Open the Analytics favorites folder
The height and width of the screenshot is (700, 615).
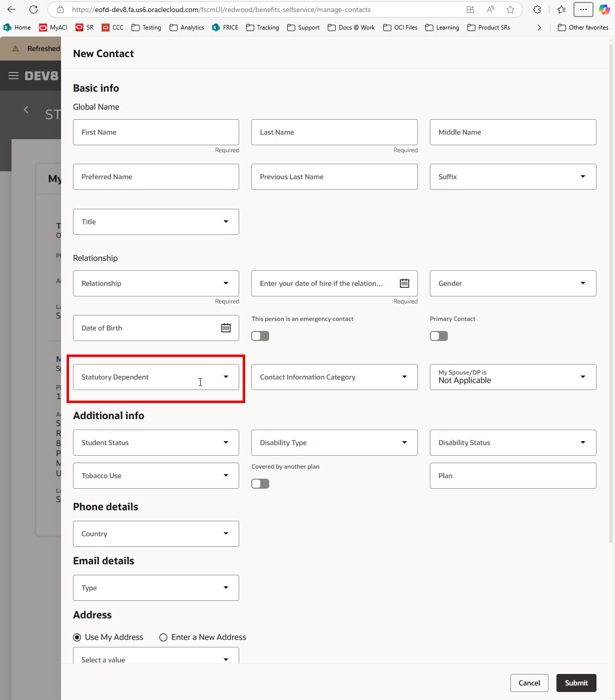point(187,28)
